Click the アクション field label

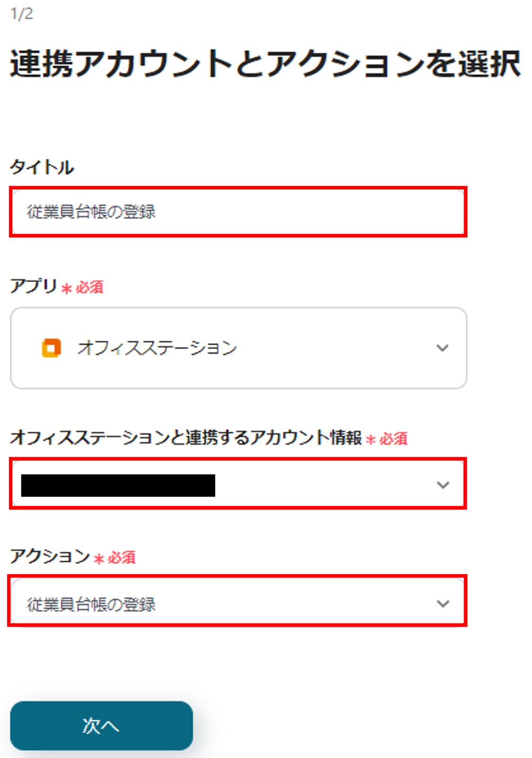(x=50, y=556)
